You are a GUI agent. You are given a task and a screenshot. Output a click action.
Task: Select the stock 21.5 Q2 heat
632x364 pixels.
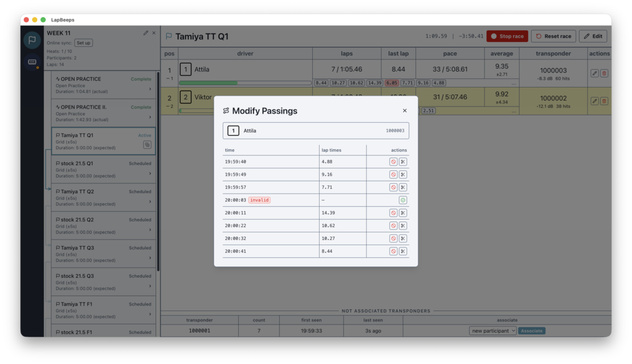pos(103,226)
